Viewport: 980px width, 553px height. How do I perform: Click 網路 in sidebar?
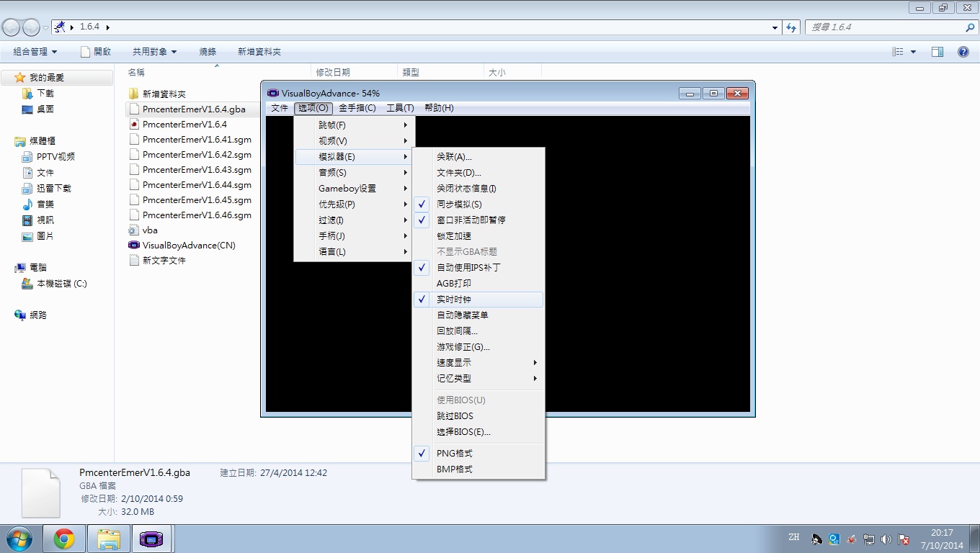(x=31, y=315)
